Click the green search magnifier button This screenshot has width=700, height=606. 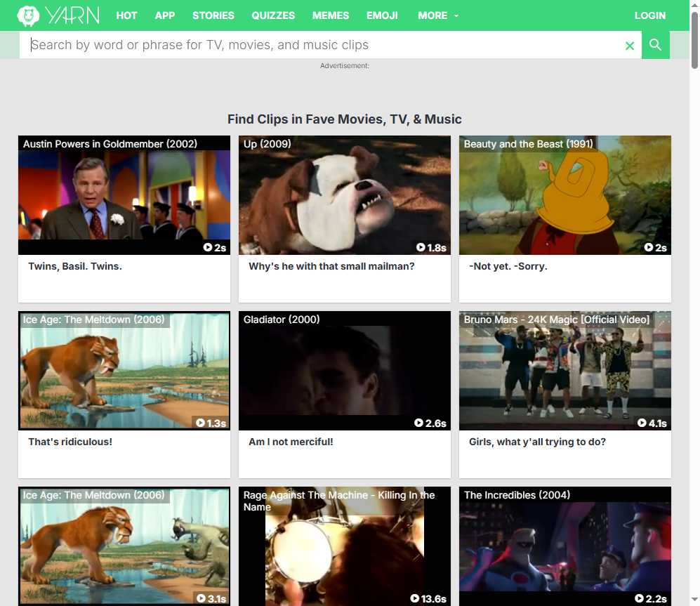click(655, 45)
